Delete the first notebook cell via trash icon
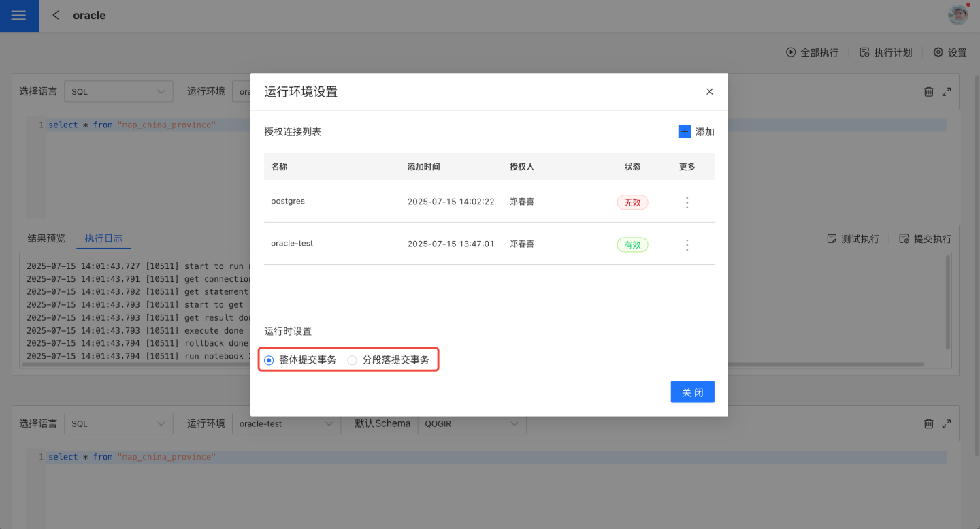This screenshot has height=529, width=980. (928, 91)
